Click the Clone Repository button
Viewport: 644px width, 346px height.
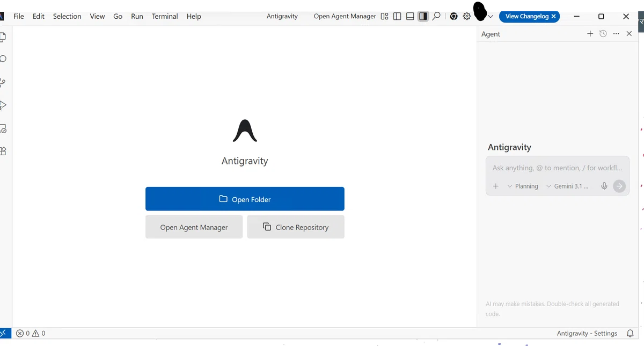click(x=296, y=227)
